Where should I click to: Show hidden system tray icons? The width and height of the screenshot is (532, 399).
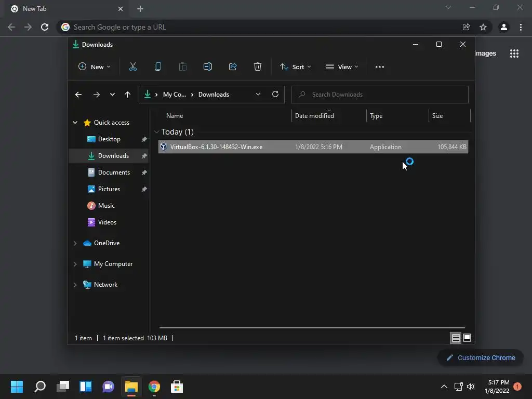[x=444, y=387]
